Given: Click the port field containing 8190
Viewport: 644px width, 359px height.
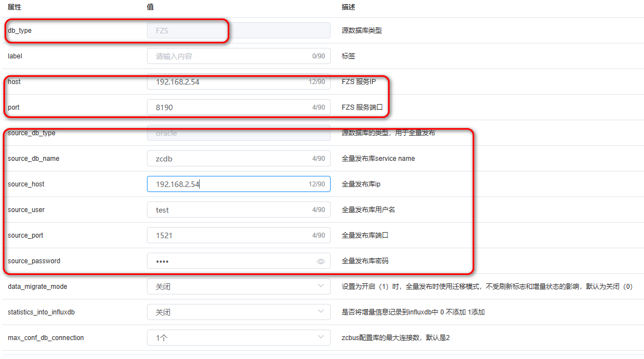Looking at the screenshot, I should pyautogui.click(x=228, y=107).
